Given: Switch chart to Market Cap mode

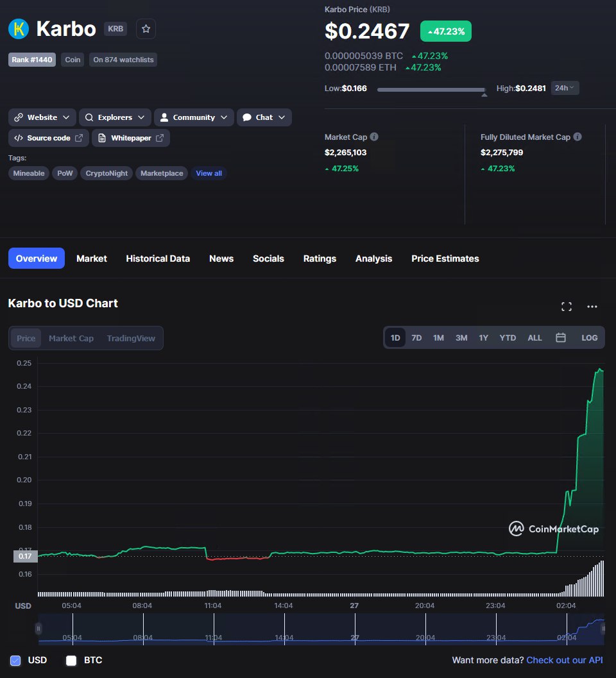Looking at the screenshot, I should (x=71, y=338).
